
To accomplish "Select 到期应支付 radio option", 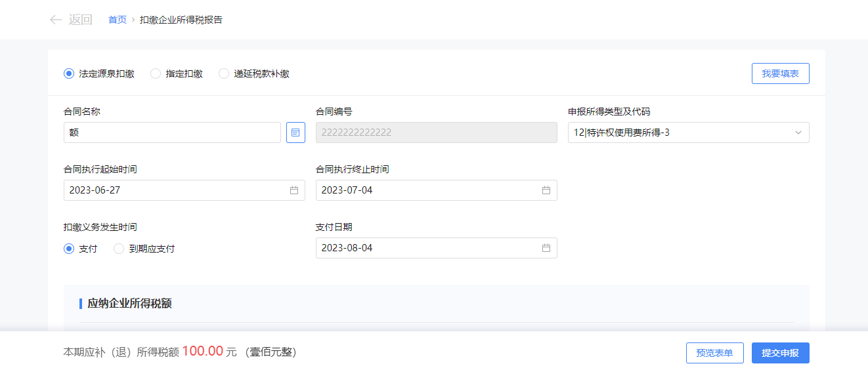I will coord(119,249).
